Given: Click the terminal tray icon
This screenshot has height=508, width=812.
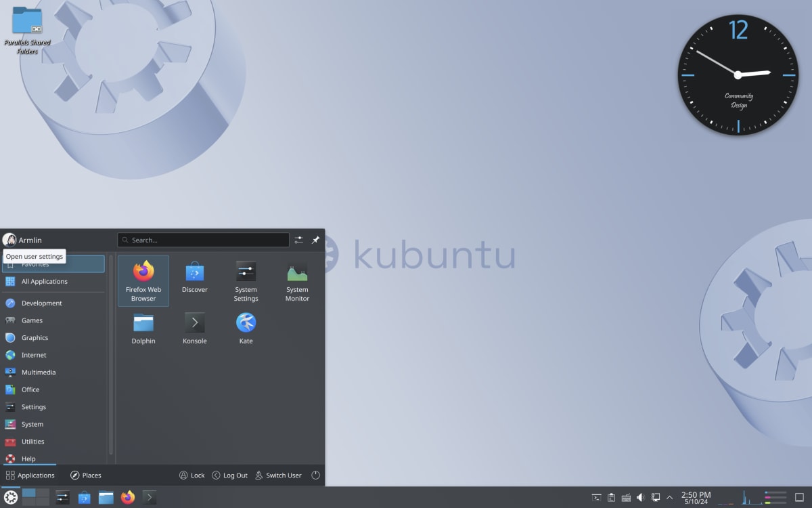Looking at the screenshot, I should [x=596, y=498].
